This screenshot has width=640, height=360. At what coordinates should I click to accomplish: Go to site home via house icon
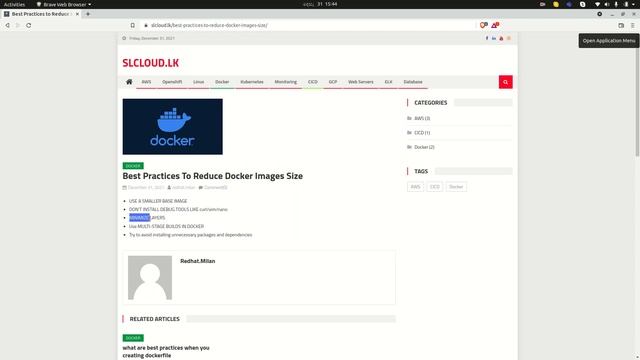(129, 82)
